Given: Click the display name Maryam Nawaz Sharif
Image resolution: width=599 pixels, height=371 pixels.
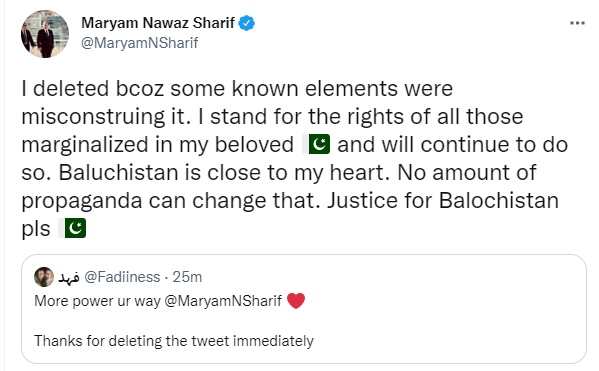Looking at the screenshot, I should click(x=158, y=23).
